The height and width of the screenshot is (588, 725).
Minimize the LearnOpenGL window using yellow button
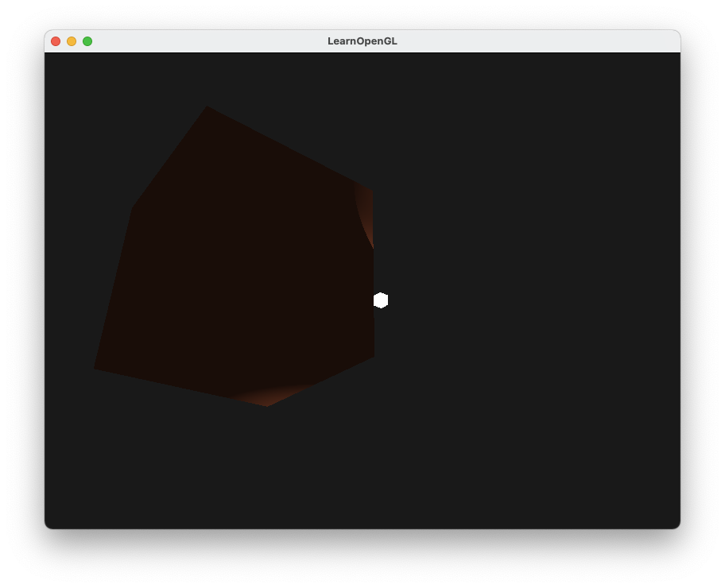[x=72, y=41]
